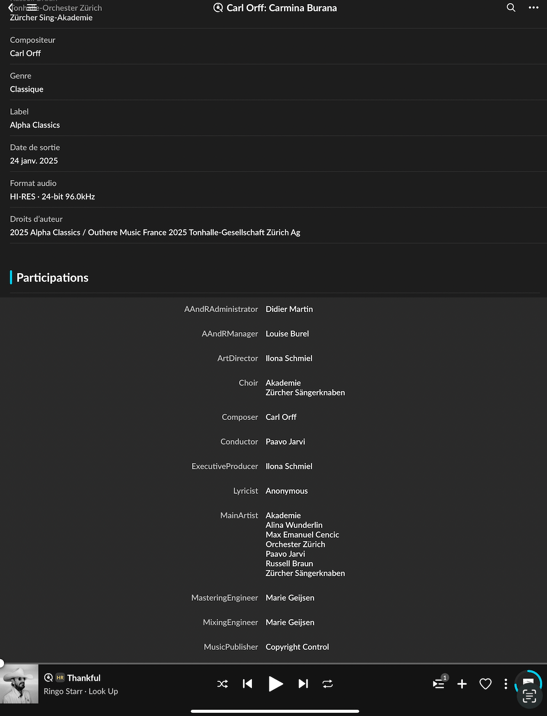Open the hamburger menu icon
Viewport: 547px width, 716px height.
click(x=32, y=8)
